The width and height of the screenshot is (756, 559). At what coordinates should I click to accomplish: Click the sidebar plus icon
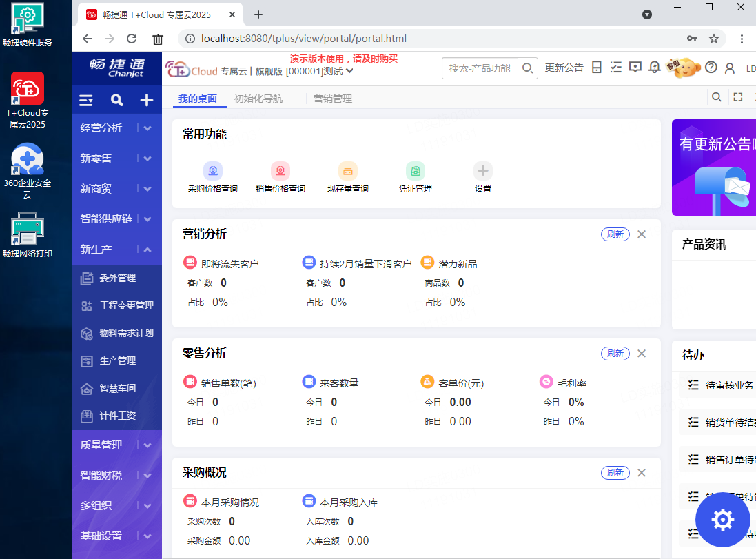147,100
